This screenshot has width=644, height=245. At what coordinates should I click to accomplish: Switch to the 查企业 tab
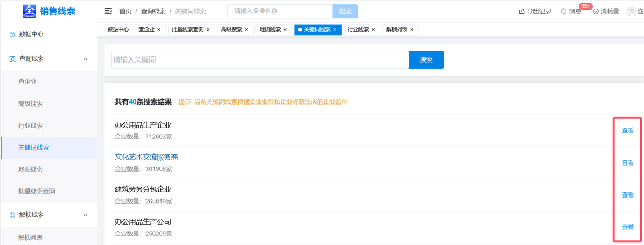(147, 30)
